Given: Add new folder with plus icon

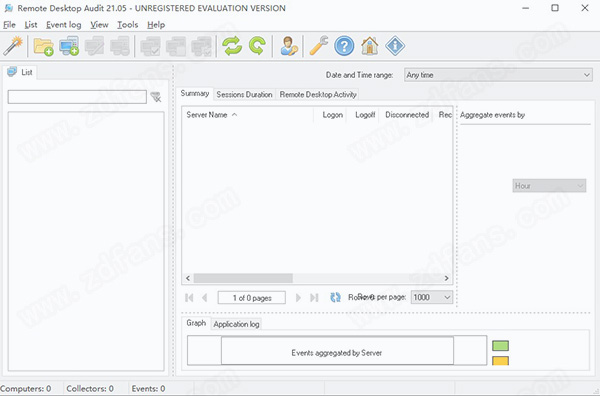Looking at the screenshot, I should pos(43,46).
